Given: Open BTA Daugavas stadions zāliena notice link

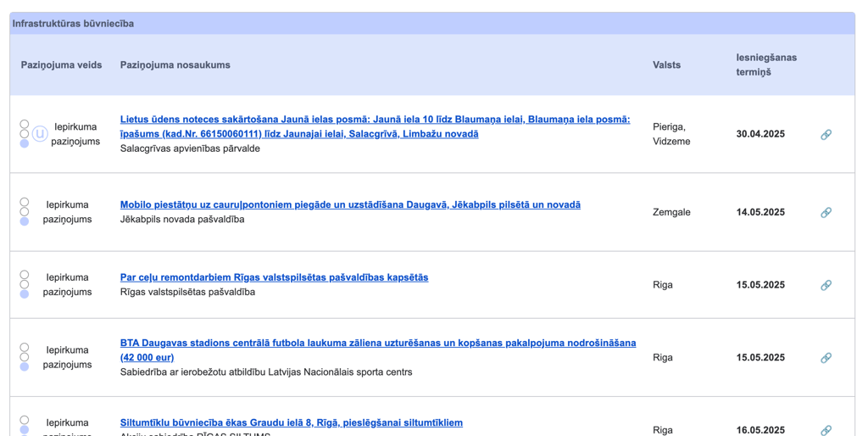Looking at the screenshot, I should click(378, 350).
